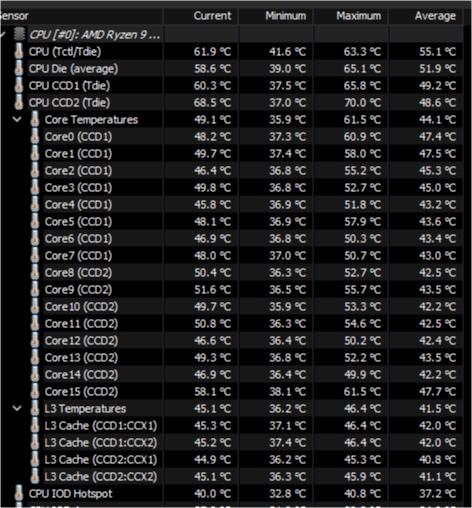The height and width of the screenshot is (508, 472).
Task: Click thermometer icon beside CPU (Tctl/Tdie)
Action: (19, 52)
